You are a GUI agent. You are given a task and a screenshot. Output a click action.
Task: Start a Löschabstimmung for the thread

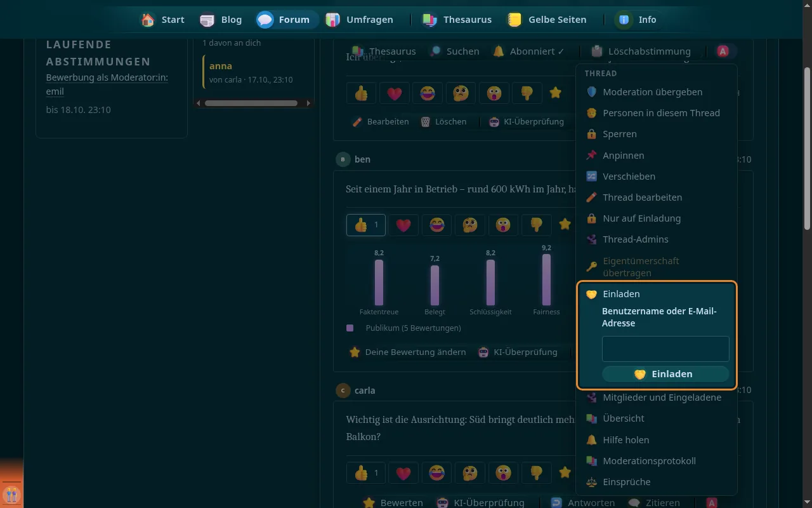640,51
